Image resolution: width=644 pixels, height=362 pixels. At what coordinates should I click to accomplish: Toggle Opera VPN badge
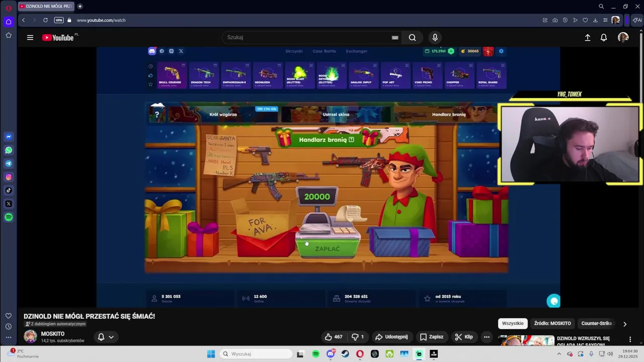(x=59, y=20)
